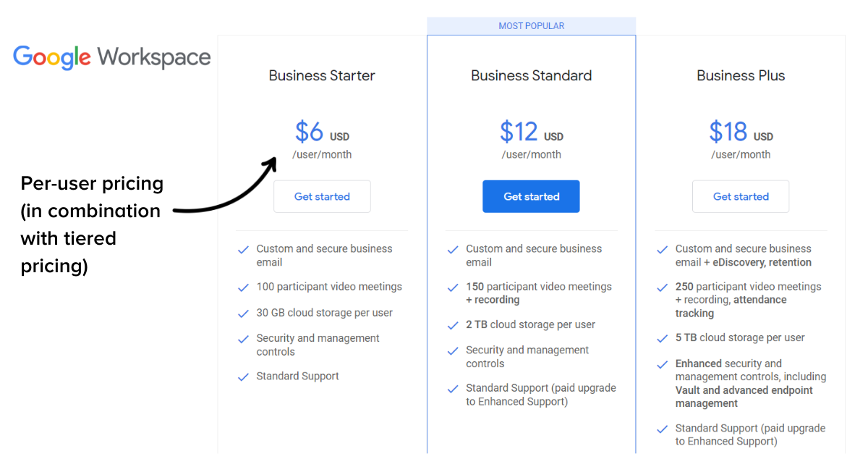Click Get started under Business Standard
Image resolution: width=868 pixels, height=454 pixels.
(531, 196)
